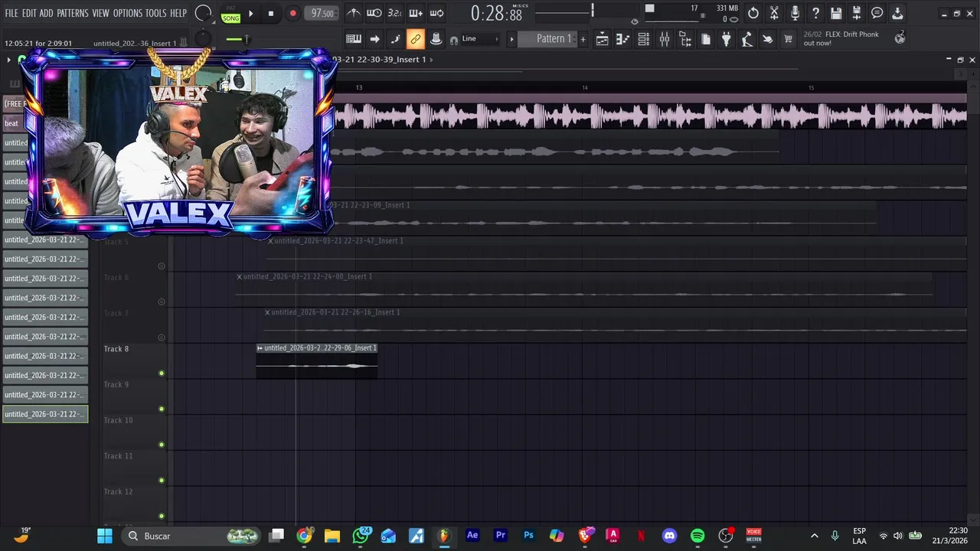Toggle the highlighted link controls icon
The height and width of the screenshot is (551, 980).
click(416, 39)
